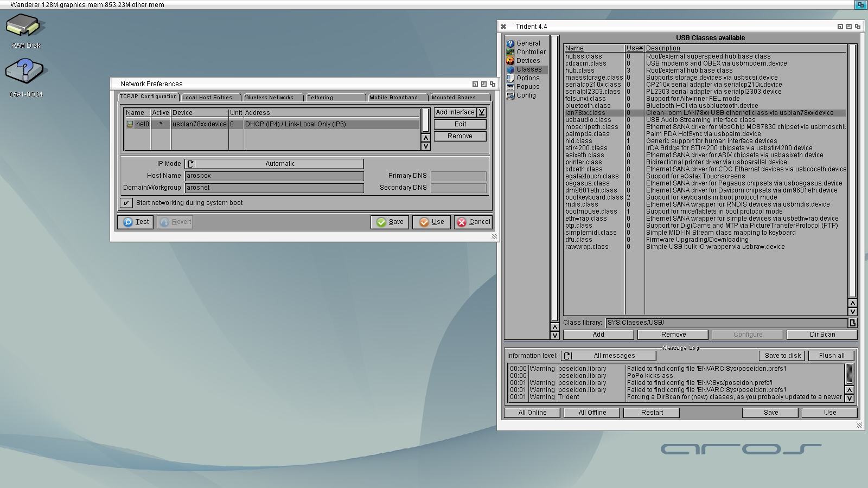Open the Mounted Shares tab

(460, 98)
